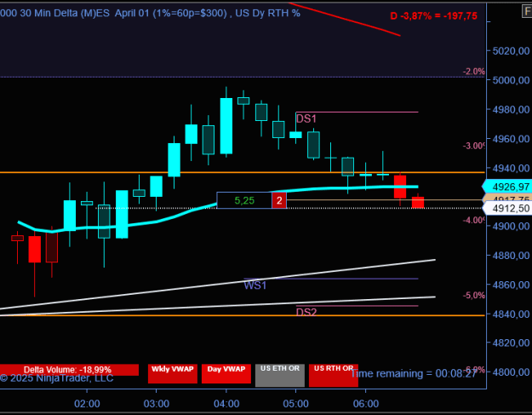Click the D -3,87% = -197,75 readout
The height and width of the screenshot is (415, 532).
tap(433, 15)
